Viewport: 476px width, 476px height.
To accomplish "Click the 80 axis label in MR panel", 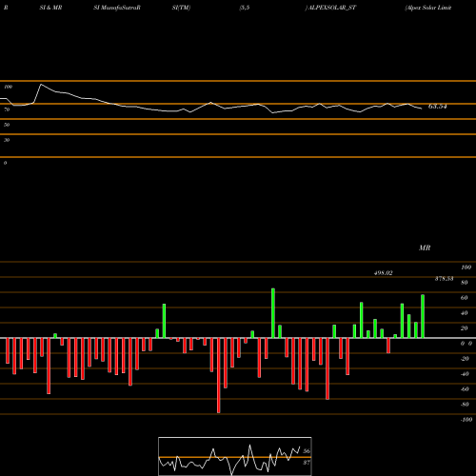I will pyautogui.click(x=465, y=283).
